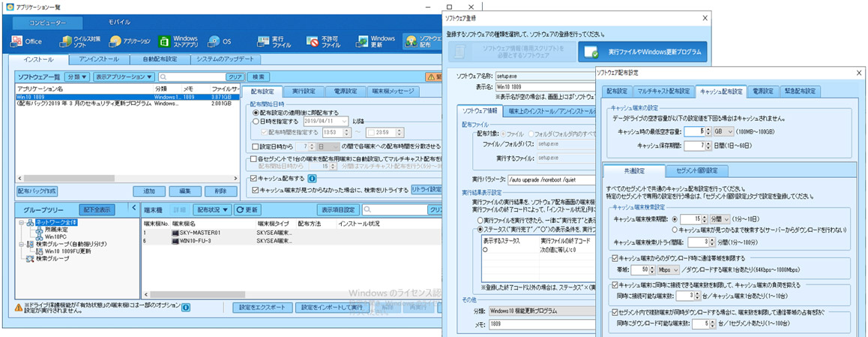The width and height of the screenshot is (868, 337).
Task: Collapse the group tree panel with chevron
Action: tap(133, 206)
